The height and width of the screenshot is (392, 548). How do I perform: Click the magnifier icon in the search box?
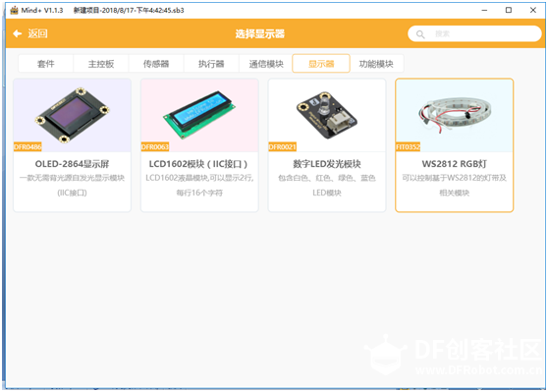420,34
